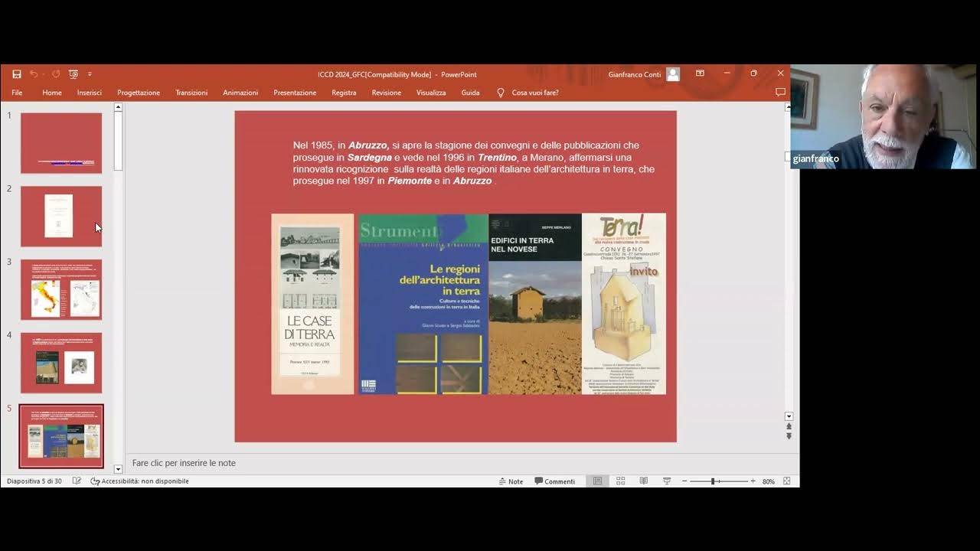The width and height of the screenshot is (980, 551).
Task: Click the 'Le regioni dell'architettura in terra' cover
Action: pyautogui.click(x=423, y=304)
